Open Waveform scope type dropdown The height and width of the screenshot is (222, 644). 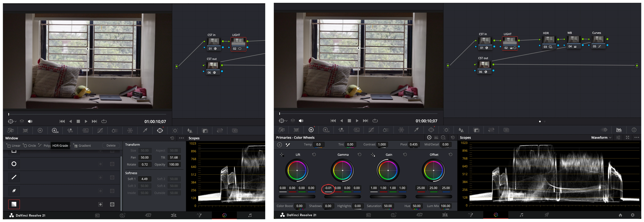click(601, 138)
